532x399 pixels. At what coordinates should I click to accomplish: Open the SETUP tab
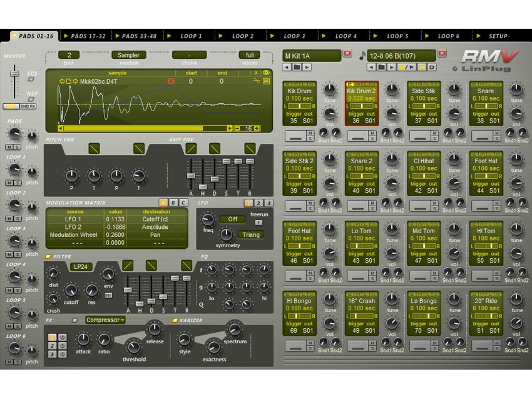point(497,36)
